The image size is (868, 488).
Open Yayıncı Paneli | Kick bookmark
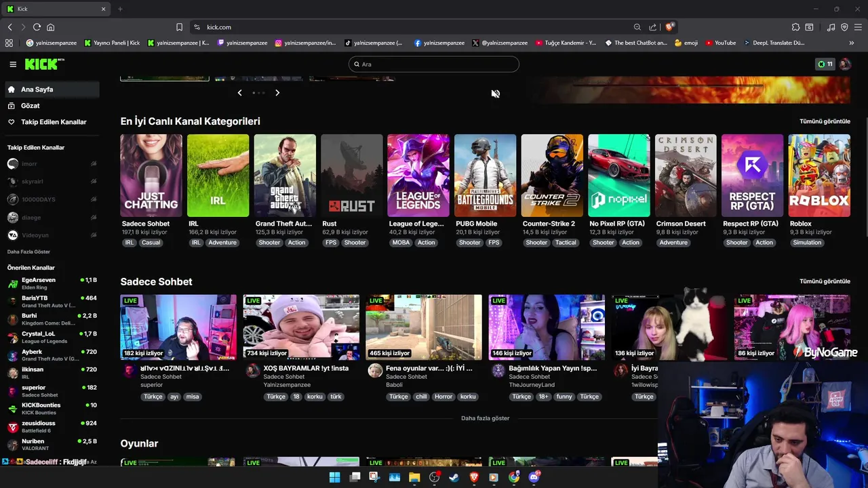coord(112,43)
